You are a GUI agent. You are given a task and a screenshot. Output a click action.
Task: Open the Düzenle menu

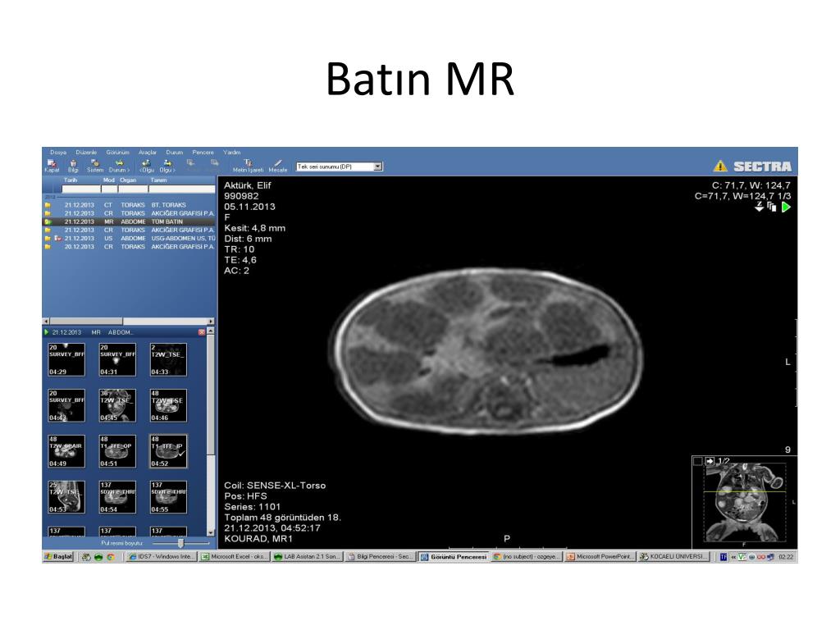[86, 152]
